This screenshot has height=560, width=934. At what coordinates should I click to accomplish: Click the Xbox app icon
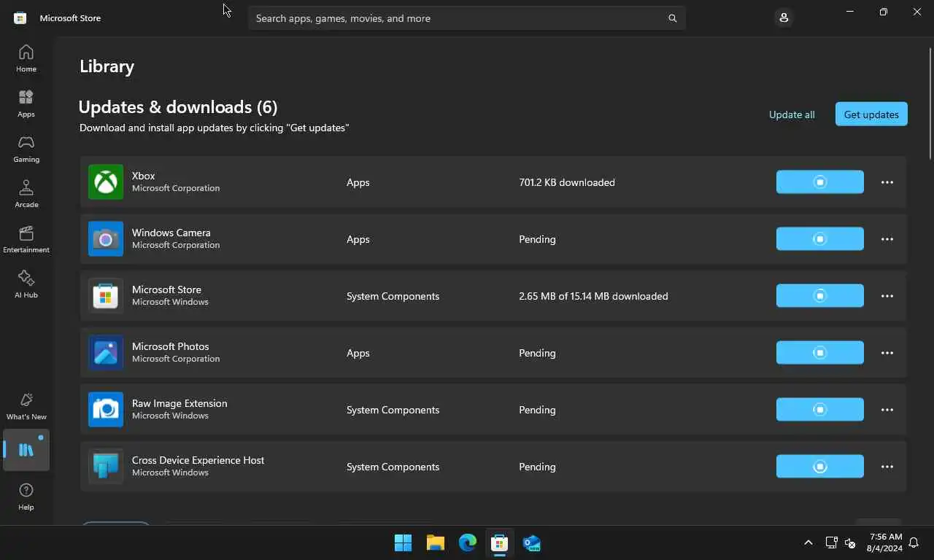(106, 182)
